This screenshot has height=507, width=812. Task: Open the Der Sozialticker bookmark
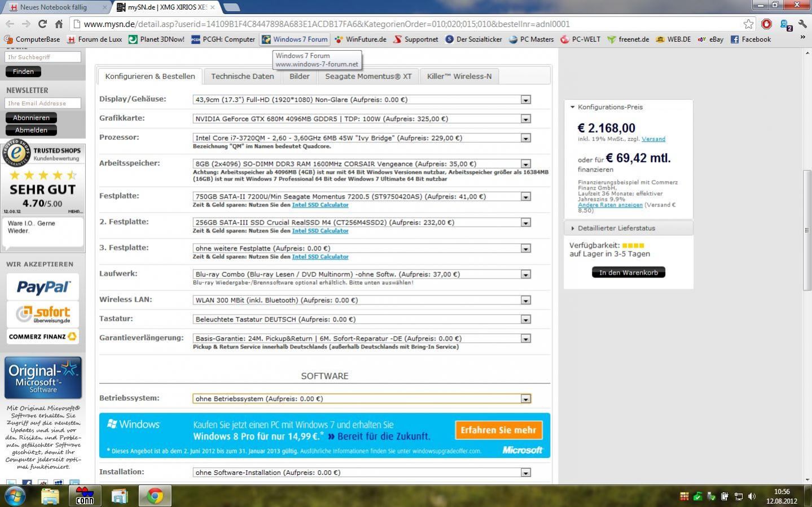(473, 39)
